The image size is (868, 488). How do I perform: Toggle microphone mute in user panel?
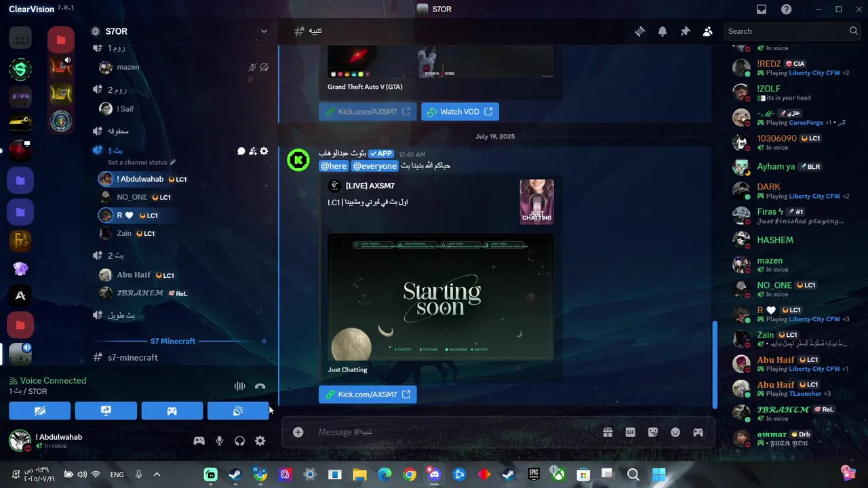pyautogui.click(x=219, y=441)
